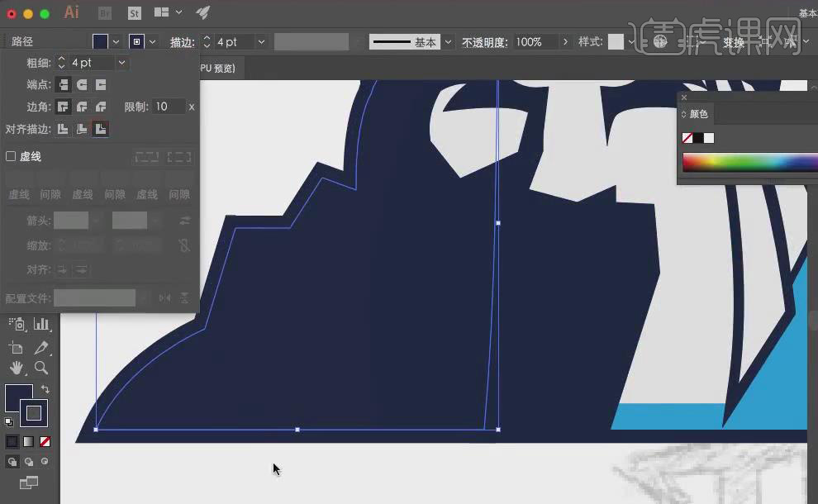Select the Artboard tool
Image resolution: width=818 pixels, height=504 pixels.
pyautogui.click(x=17, y=348)
